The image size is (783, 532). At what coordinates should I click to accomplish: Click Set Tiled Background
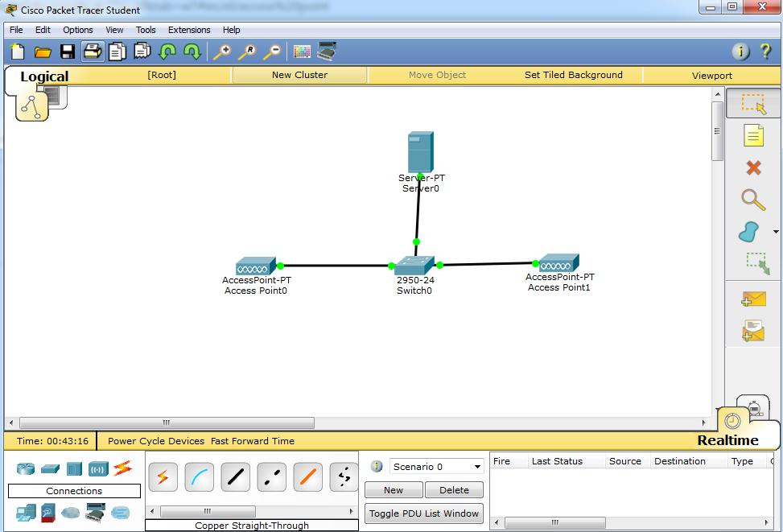(x=573, y=75)
